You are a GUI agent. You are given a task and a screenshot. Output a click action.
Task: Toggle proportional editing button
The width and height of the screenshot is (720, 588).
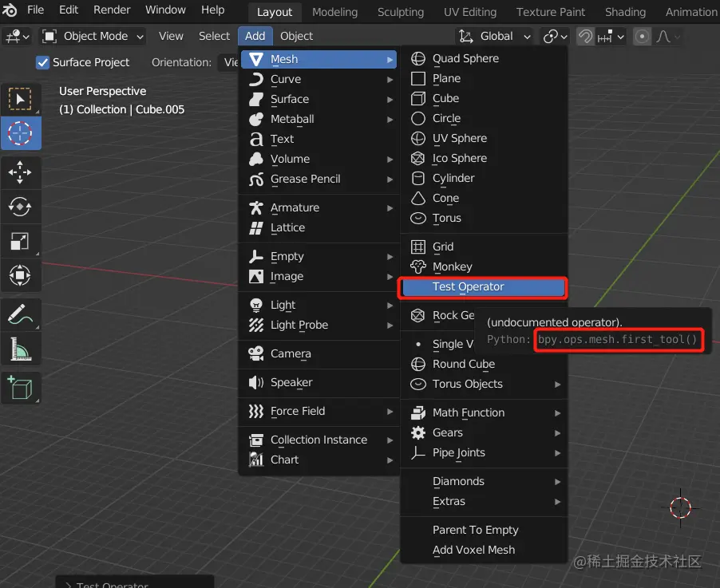click(642, 36)
